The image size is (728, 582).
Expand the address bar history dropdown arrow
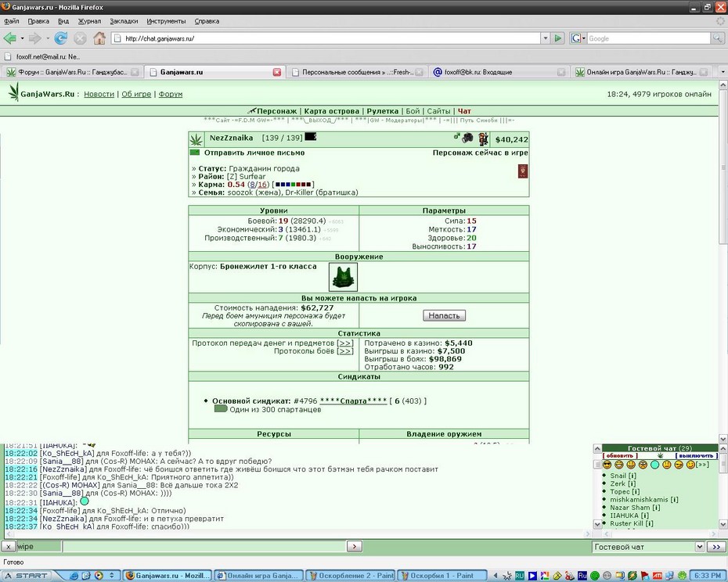tap(546, 38)
